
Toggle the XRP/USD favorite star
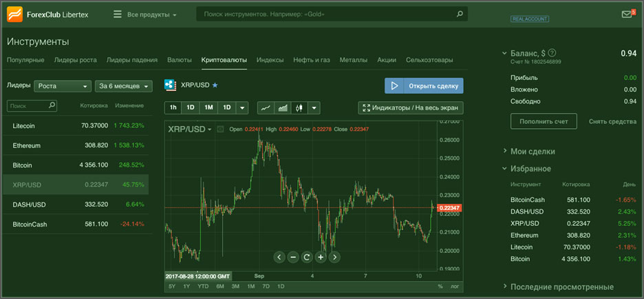click(215, 85)
